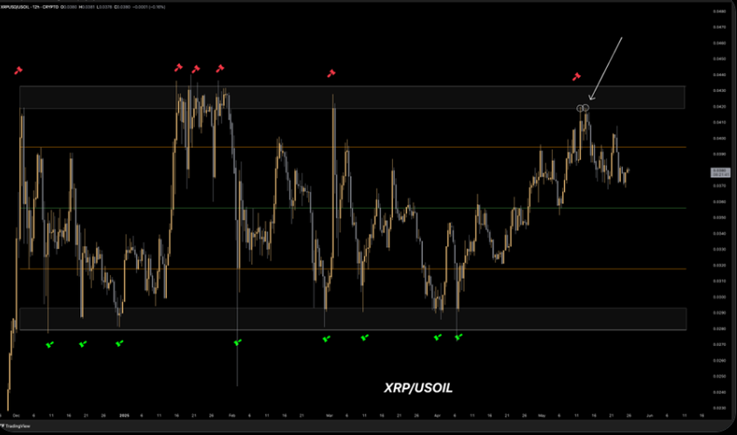Select the white arrow drawing

606,69
